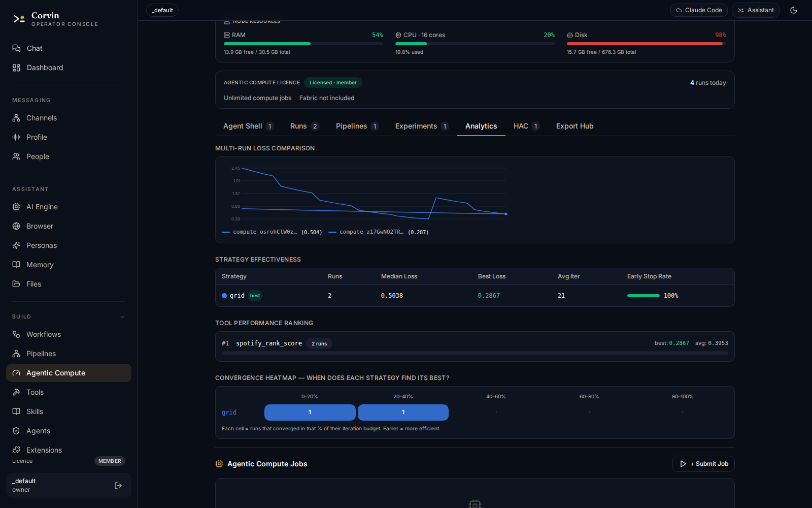Open the Workflows sidebar icon

point(16,334)
